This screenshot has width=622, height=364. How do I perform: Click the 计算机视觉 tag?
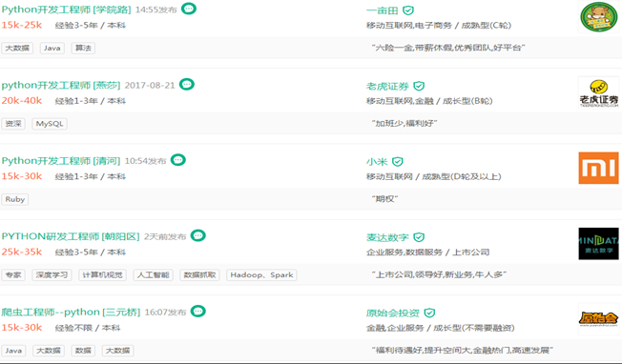tap(102, 274)
